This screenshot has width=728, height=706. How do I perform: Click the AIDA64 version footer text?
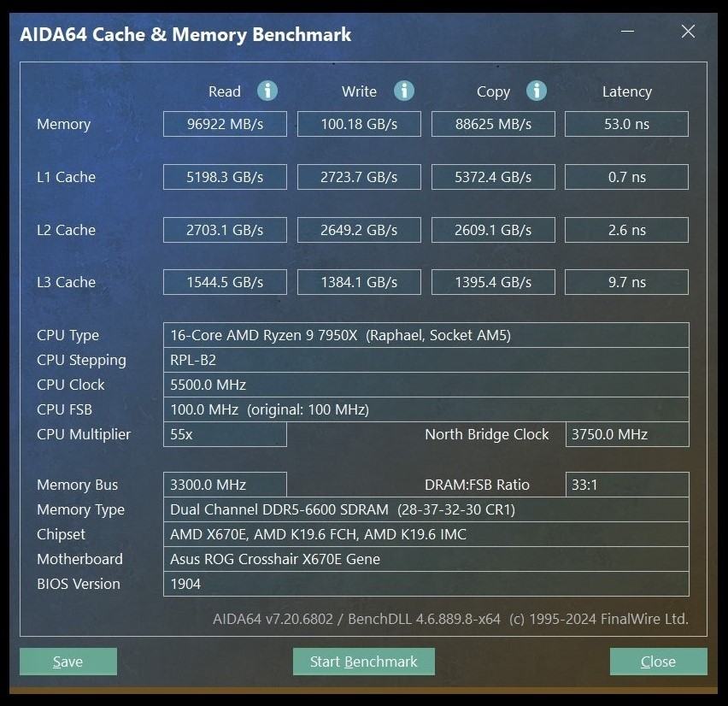(450, 619)
